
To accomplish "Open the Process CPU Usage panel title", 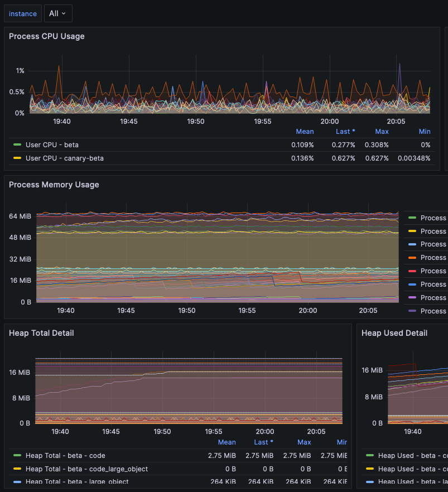I will coord(46,36).
